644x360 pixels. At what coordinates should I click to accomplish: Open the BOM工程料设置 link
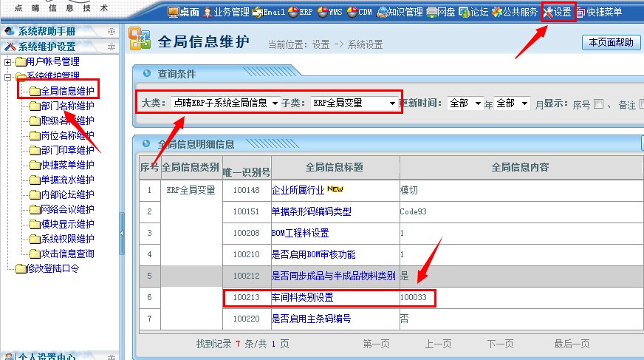(x=301, y=233)
